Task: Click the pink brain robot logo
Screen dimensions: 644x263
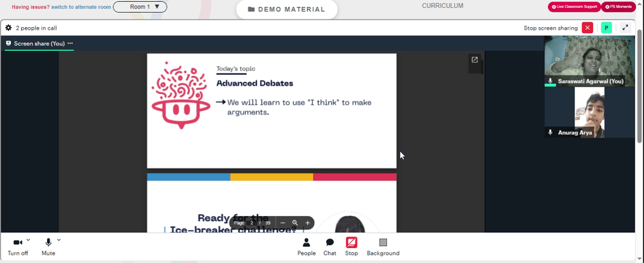Action: pos(181,95)
